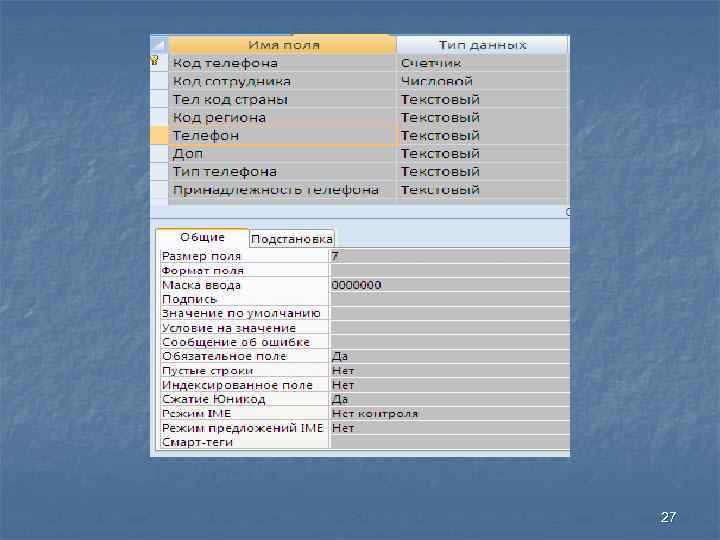Open data type cell of Принадлежность телефона
The width and height of the screenshot is (720, 540).
tap(482, 190)
